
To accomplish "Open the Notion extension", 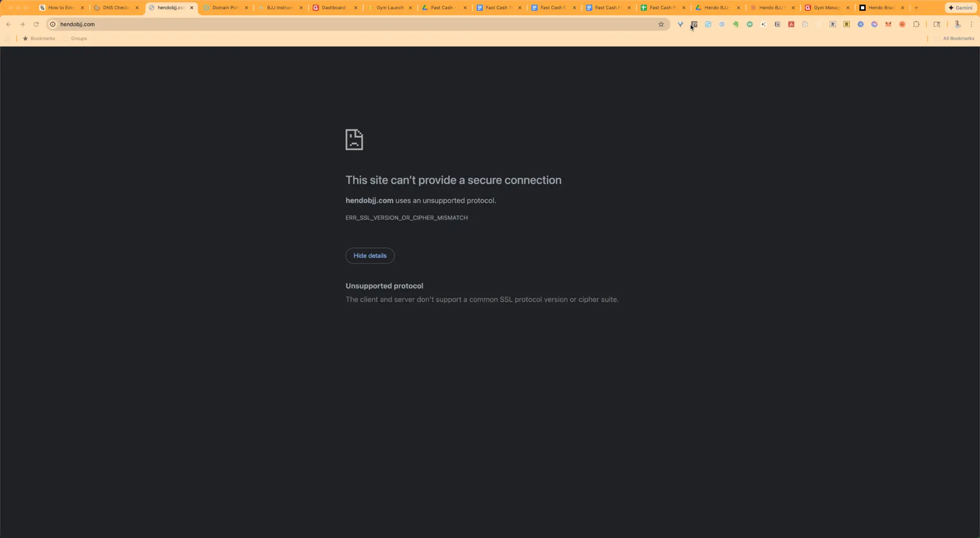I will [777, 24].
